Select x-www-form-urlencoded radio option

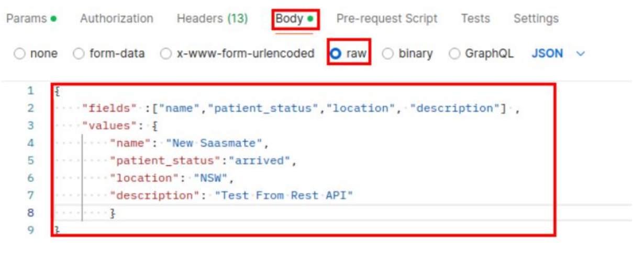pos(165,54)
